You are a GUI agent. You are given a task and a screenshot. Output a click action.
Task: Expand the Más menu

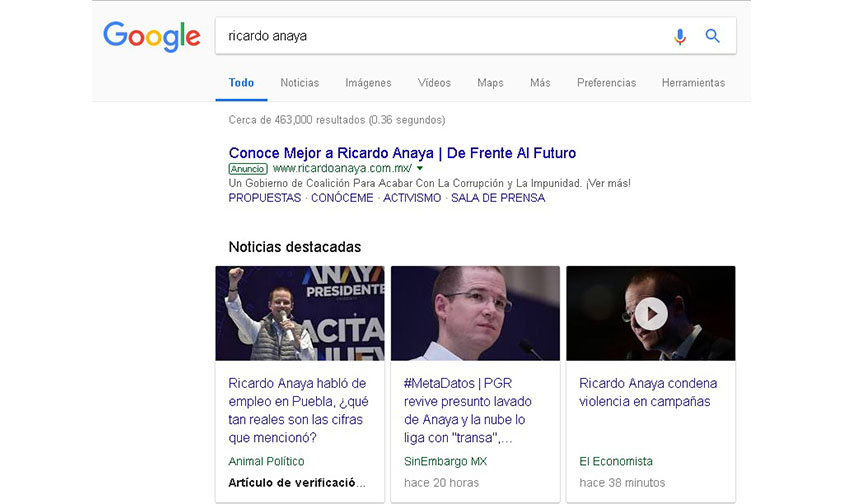click(x=540, y=83)
